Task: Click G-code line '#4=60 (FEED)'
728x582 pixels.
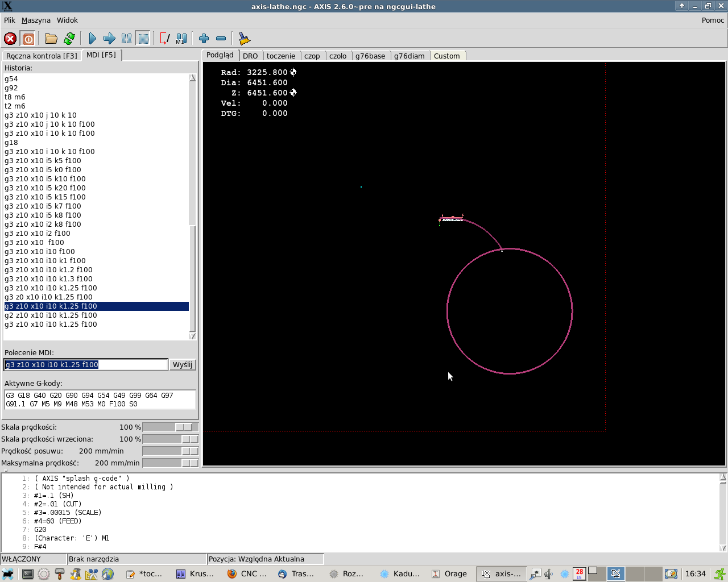Action: coord(58,521)
